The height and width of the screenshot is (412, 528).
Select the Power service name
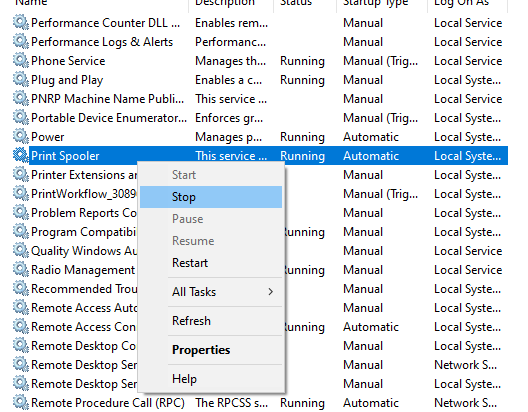47,137
